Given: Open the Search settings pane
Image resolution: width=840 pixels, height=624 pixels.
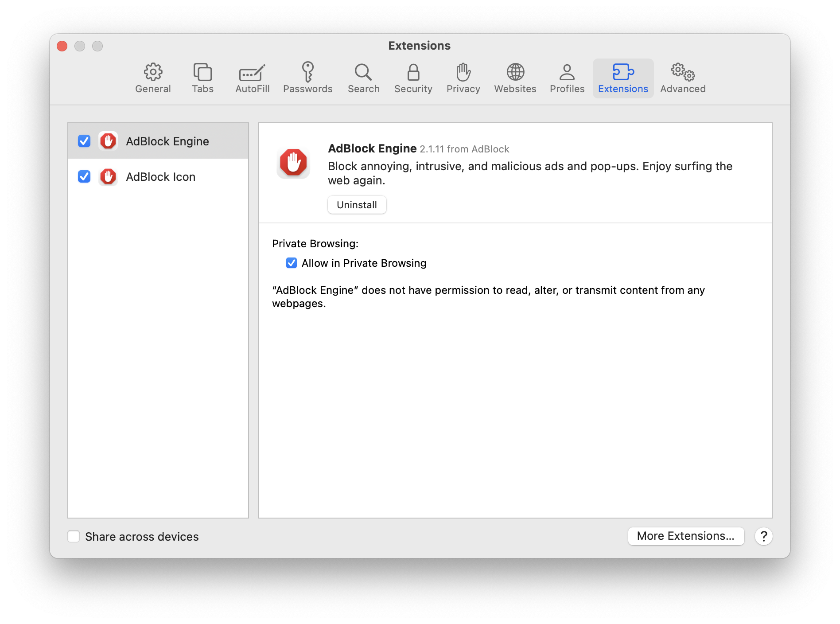Looking at the screenshot, I should click(x=363, y=78).
